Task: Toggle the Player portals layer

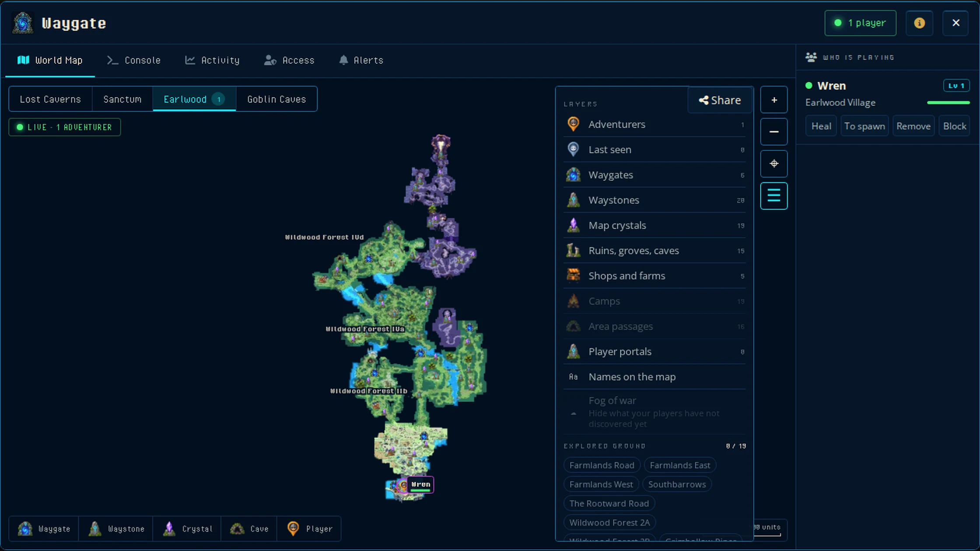Action: [654, 352]
